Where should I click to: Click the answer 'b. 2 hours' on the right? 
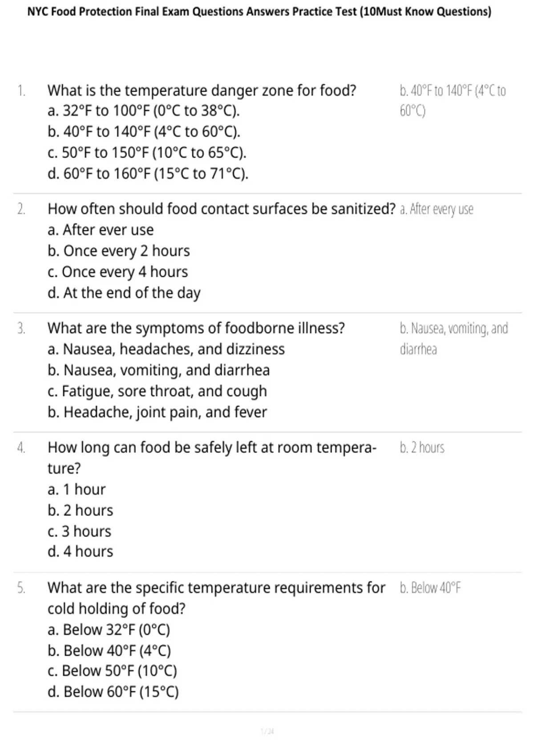coord(422,447)
